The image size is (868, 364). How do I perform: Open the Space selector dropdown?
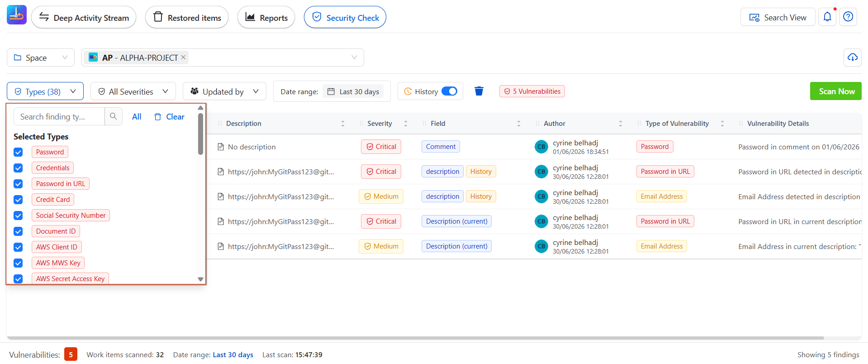[41, 57]
